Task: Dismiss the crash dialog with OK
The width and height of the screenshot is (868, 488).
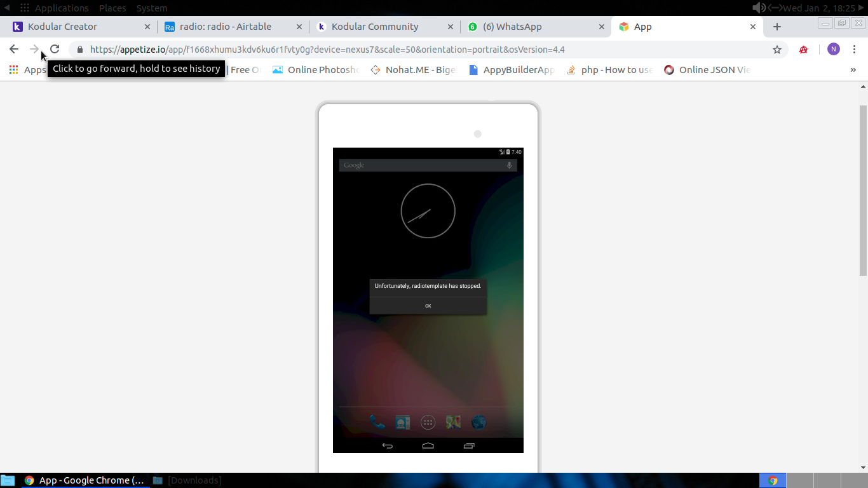Action: coord(428,306)
